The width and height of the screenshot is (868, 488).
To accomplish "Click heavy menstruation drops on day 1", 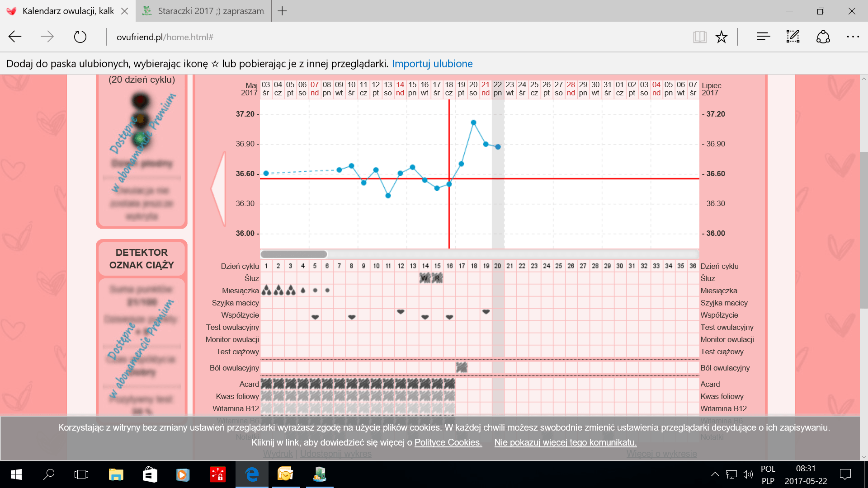I will [266, 290].
